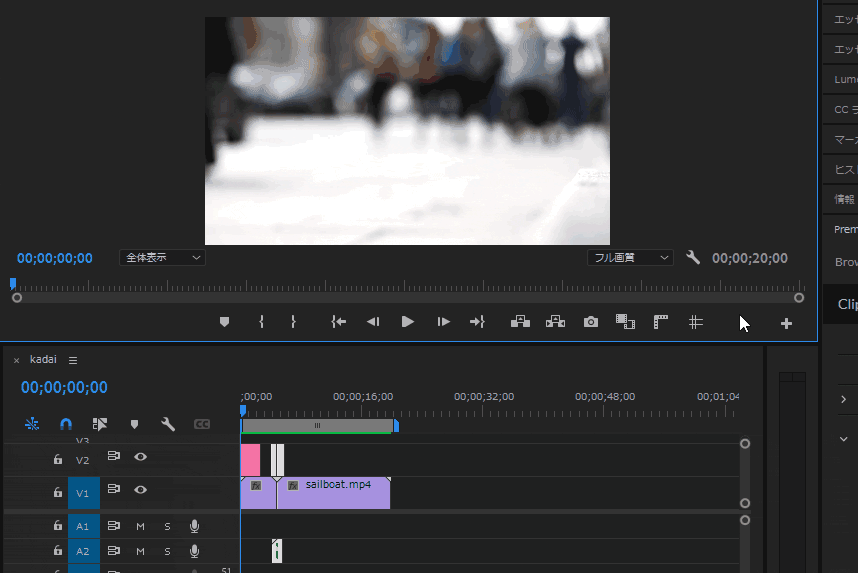Viewport: 858px width, 573px height.
Task: Enable voice-over record on A1
Action: [x=194, y=526]
